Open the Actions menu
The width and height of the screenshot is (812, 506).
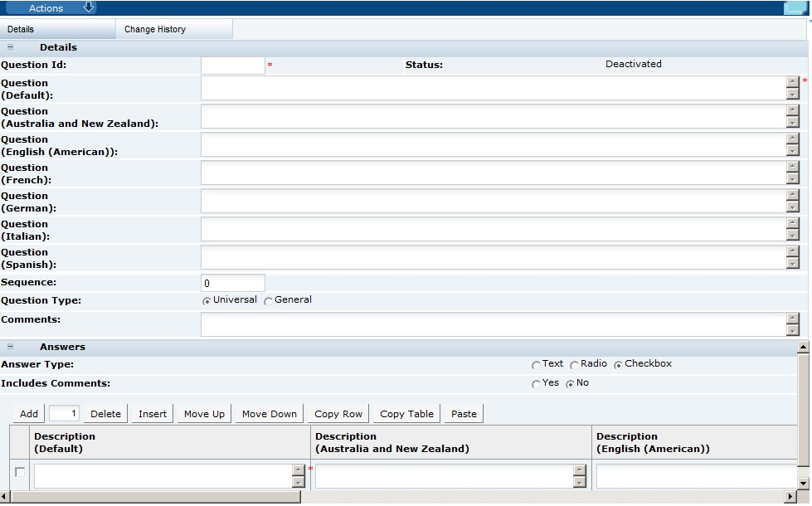tap(47, 7)
